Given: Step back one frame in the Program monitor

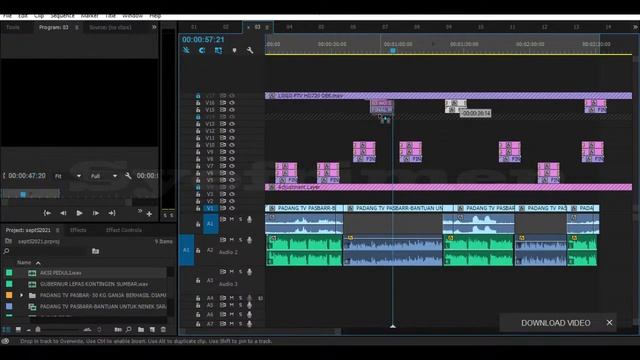Looking at the screenshot, I should [63, 213].
